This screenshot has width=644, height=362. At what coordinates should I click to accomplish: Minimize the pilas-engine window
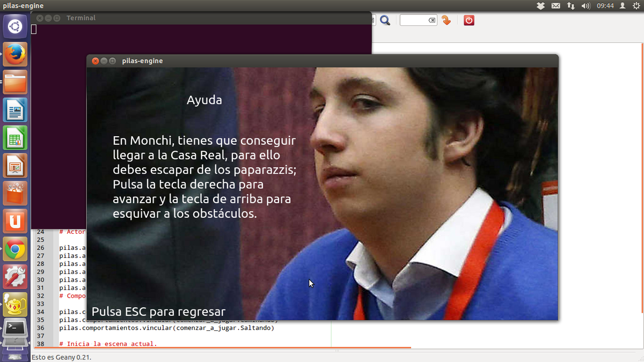(104, 61)
